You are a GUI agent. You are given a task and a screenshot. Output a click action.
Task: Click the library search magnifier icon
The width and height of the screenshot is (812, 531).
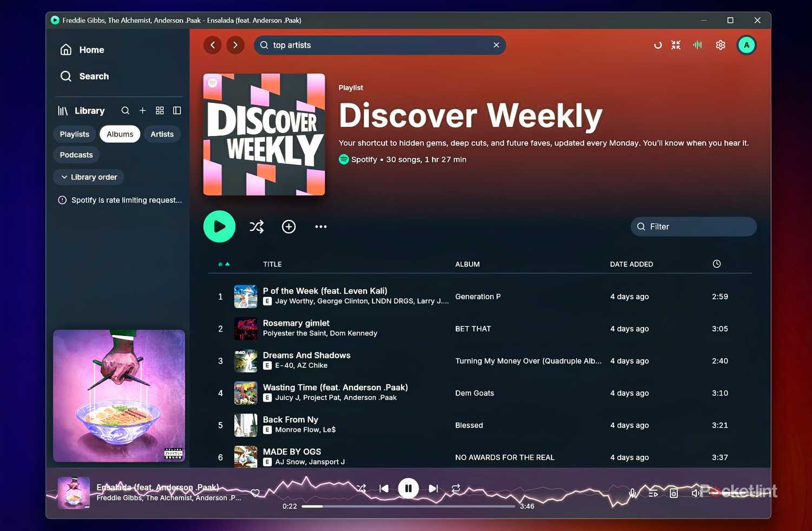coord(125,111)
